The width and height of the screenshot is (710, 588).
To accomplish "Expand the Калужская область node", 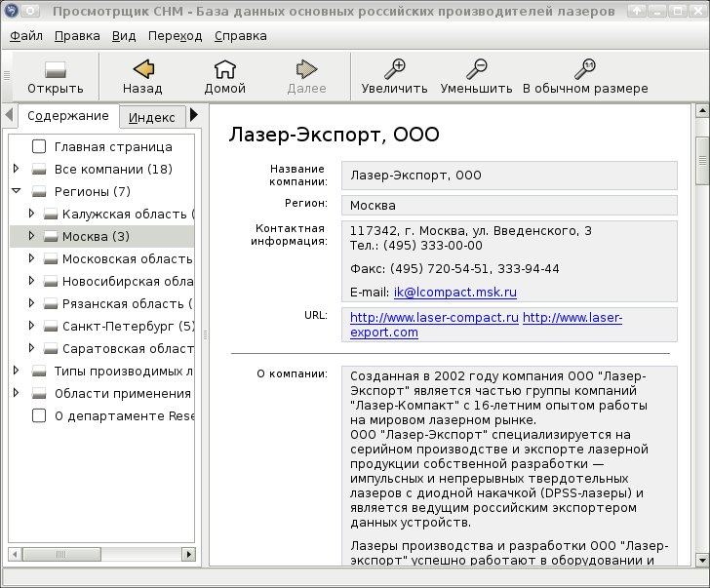I will [x=31, y=214].
